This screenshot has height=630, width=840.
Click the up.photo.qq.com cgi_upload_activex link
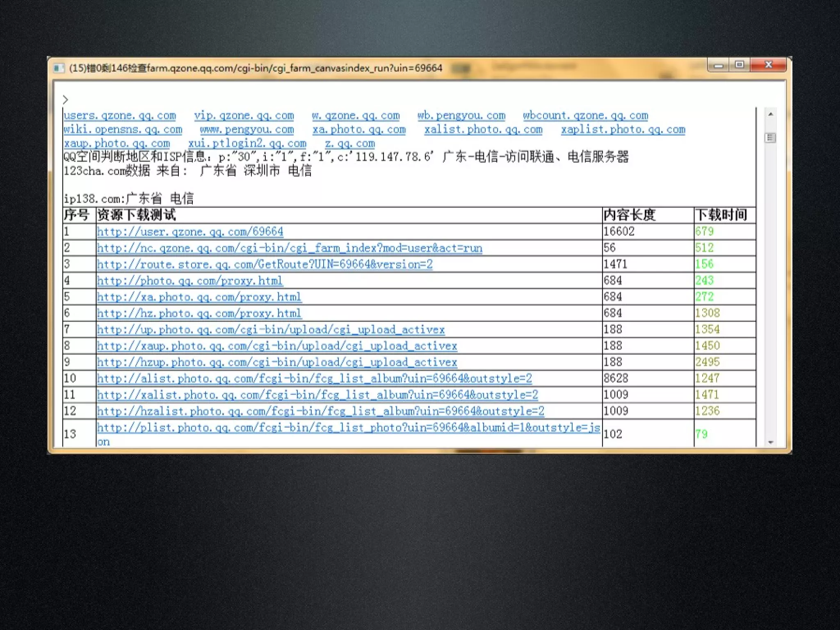click(x=271, y=330)
